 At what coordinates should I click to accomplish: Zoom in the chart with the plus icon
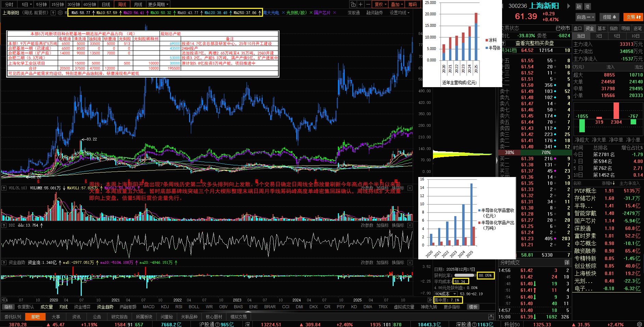pyautogui.click(x=360, y=4)
